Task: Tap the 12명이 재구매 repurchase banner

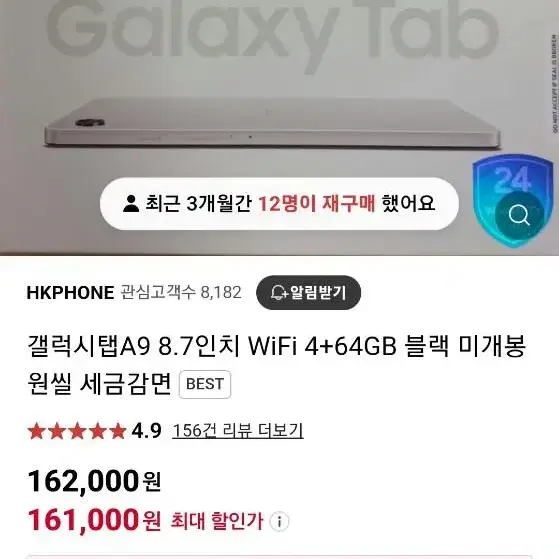Action: coord(279,204)
